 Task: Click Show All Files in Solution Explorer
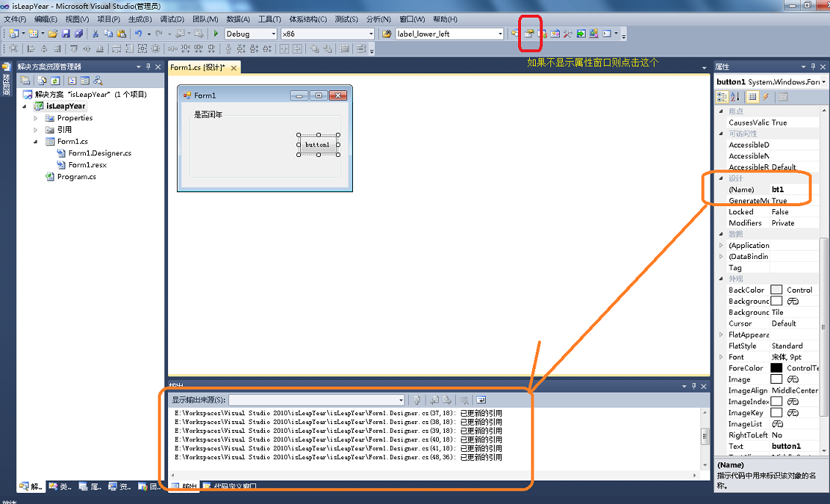(x=42, y=81)
